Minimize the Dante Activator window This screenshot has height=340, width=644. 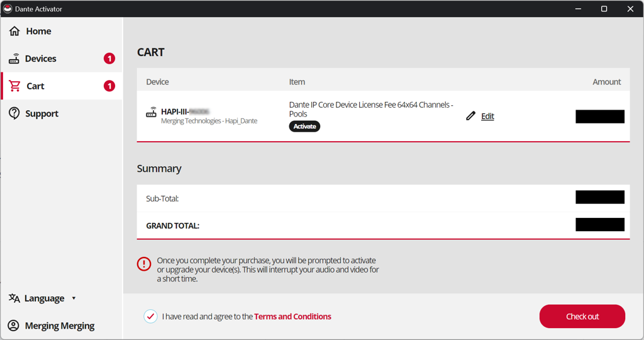pos(578,9)
